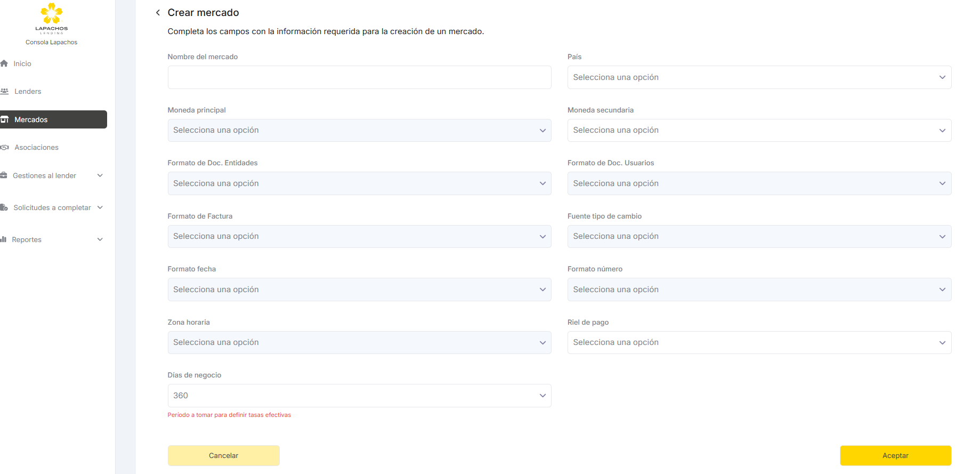
Task: Click the store icon beside Mercados
Action: pyautogui.click(x=5, y=119)
